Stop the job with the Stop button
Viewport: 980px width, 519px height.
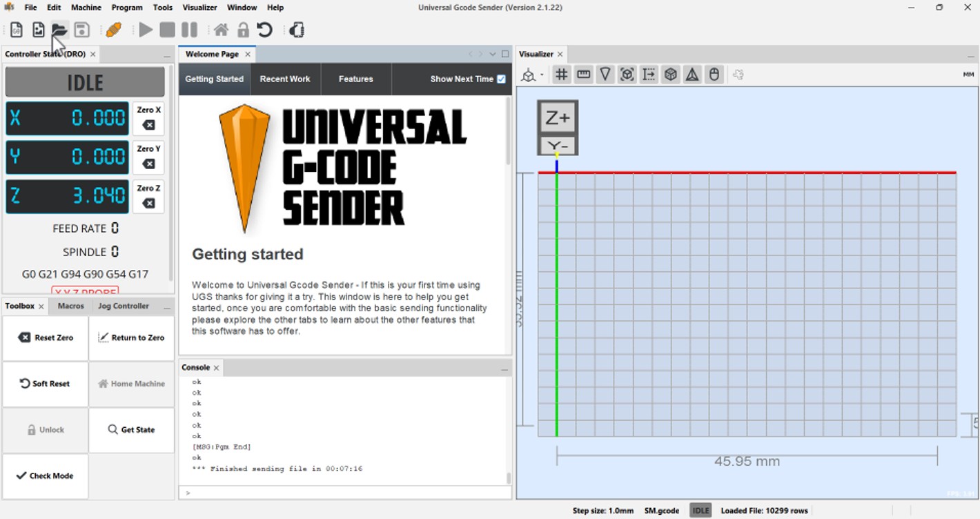tap(167, 30)
